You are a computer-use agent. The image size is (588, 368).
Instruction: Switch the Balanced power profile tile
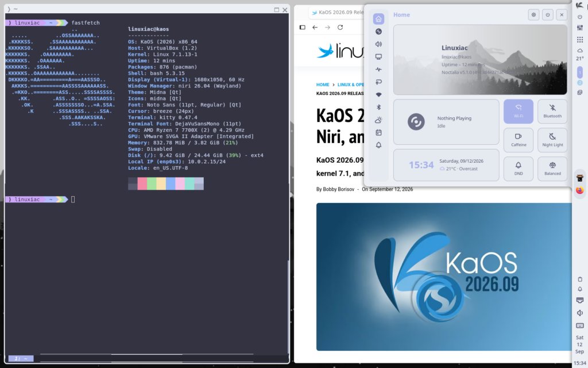[x=552, y=168]
